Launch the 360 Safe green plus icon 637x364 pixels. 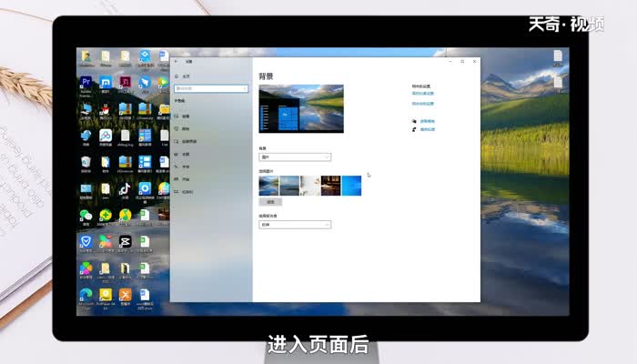click(106, 216)
